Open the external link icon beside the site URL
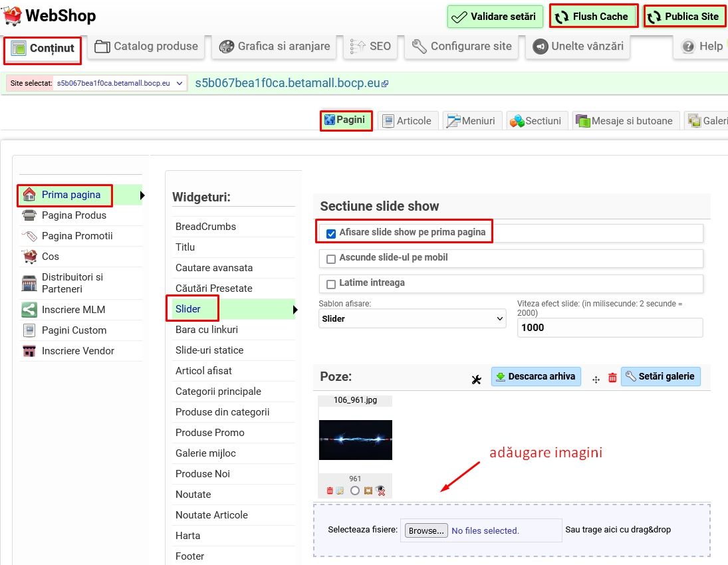The width and height of the screenshot is (728, 565). pyautogui.click(x=385, y=84)
